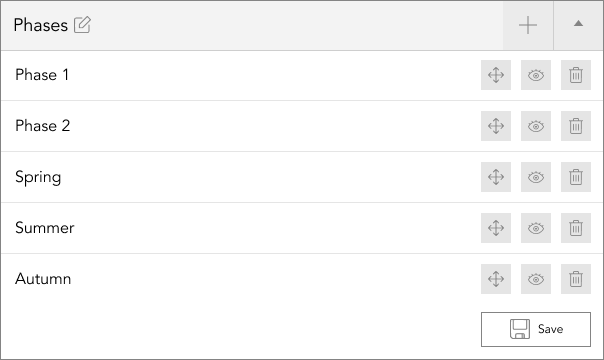Delete the Spring phase
The width and height of the screenshot is (604, 360).
[576, 177]
